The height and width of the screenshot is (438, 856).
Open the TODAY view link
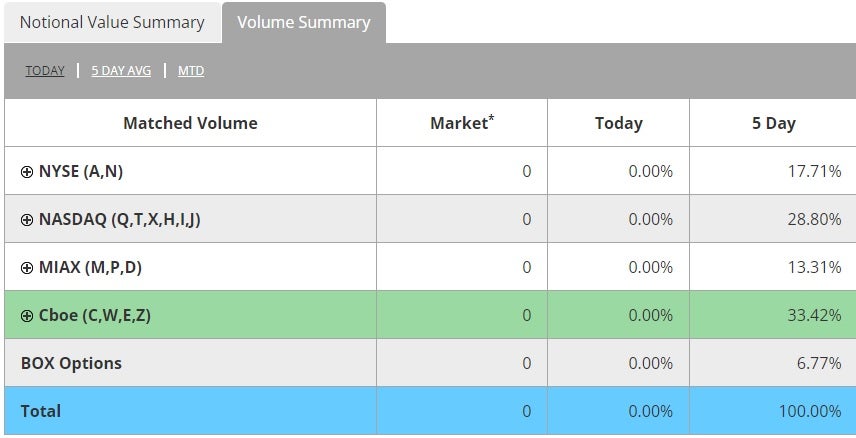pyautogui.click(x=45, y=70)
